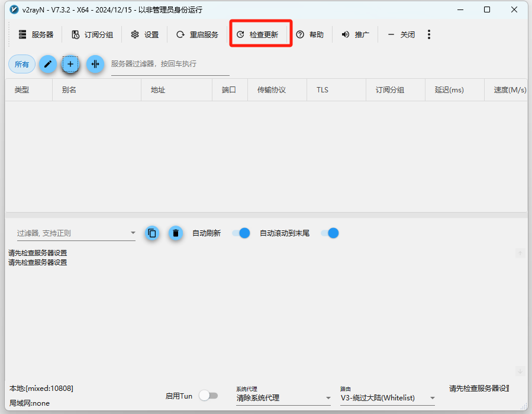Open the three-dot overflow menu in toolbar
The width and height of the screenshot is (532, 414).
429,35
